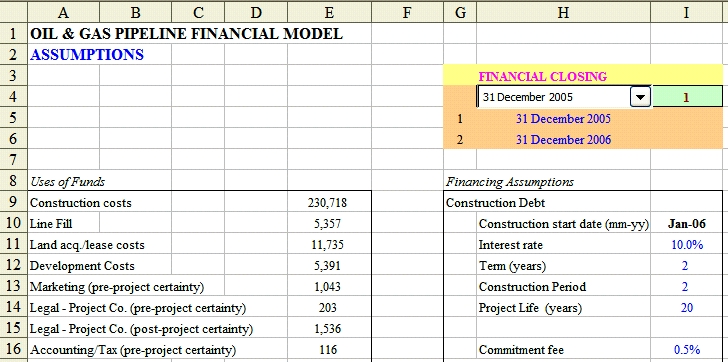Click the value 1,043
This screenshot has width=728, height=362.
[x=327, y=287]
